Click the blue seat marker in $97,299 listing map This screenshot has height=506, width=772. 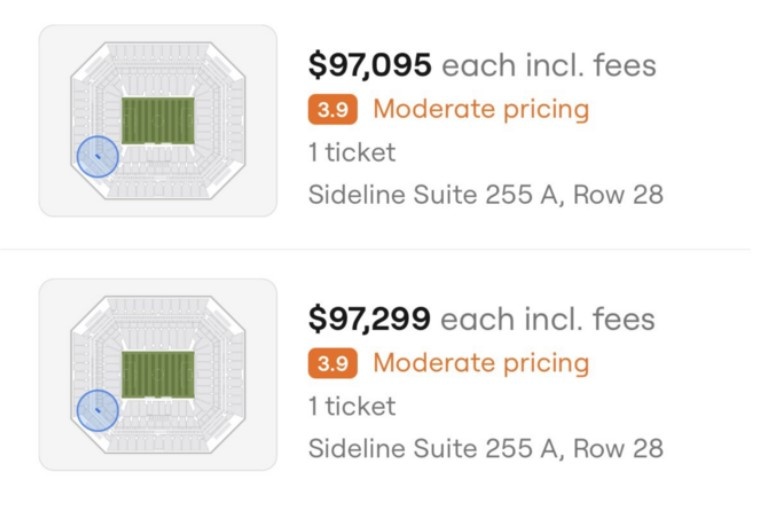point(97,411)
